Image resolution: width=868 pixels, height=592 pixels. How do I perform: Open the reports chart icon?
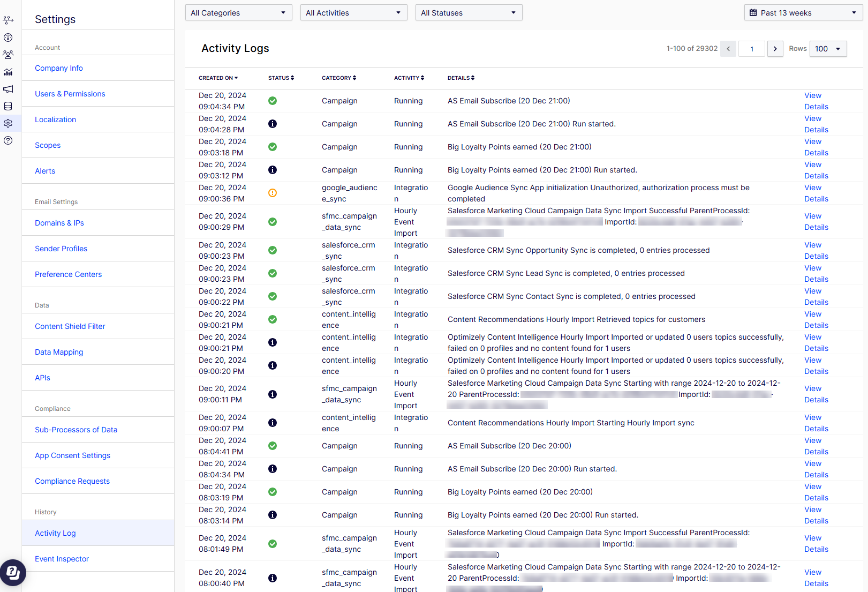point(8,72)
